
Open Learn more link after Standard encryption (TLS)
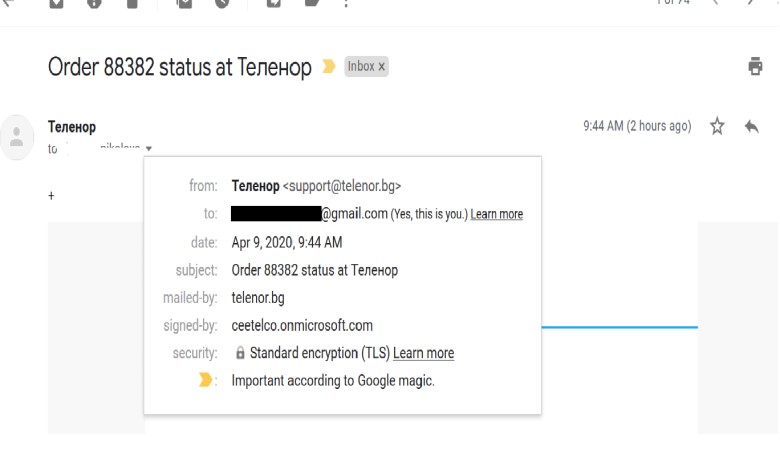423,353
